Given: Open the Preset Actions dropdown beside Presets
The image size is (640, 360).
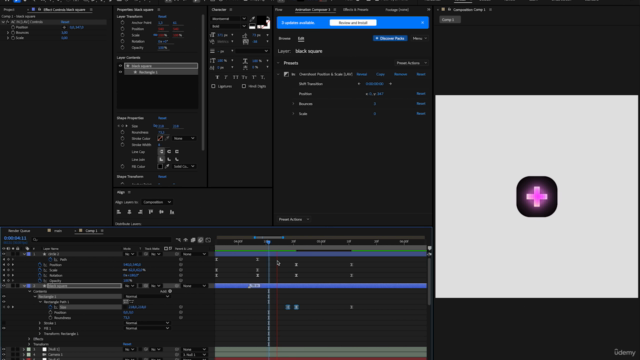Looking at the screenshot, I should [411, 63].
